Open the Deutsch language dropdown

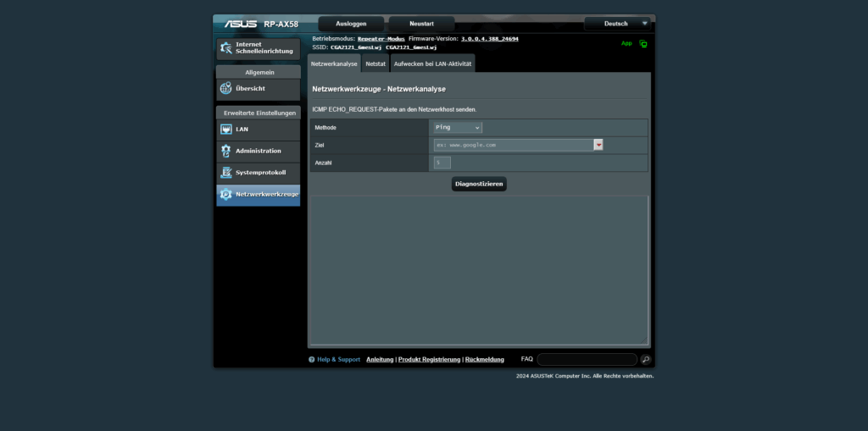click(620, 24)
